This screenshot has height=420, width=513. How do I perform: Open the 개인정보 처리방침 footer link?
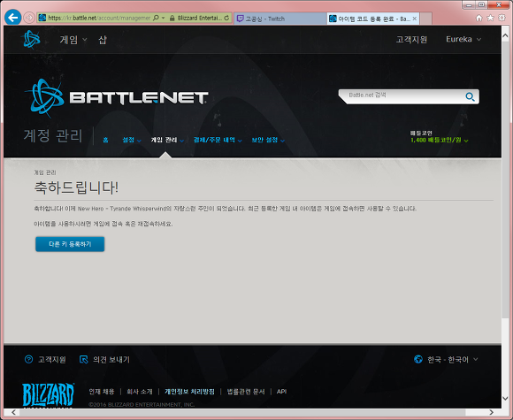coord(189,392)
